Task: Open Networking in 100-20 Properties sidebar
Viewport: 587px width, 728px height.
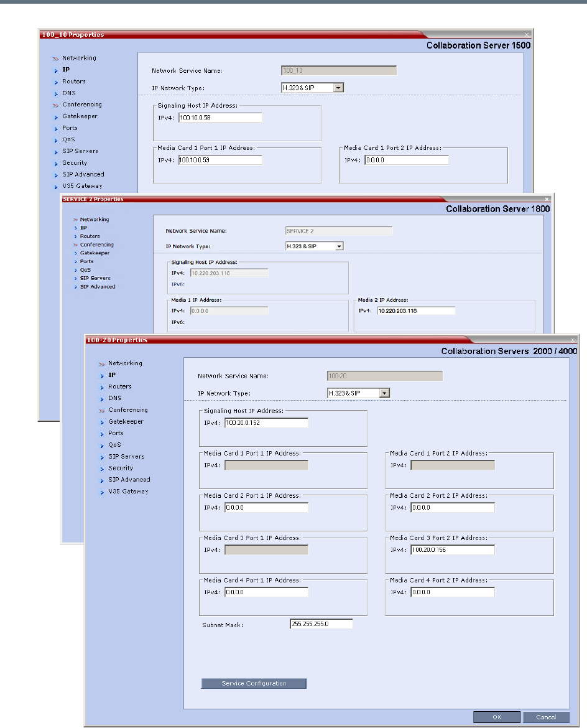Action: pyautogui.click(x=125, y=363)
